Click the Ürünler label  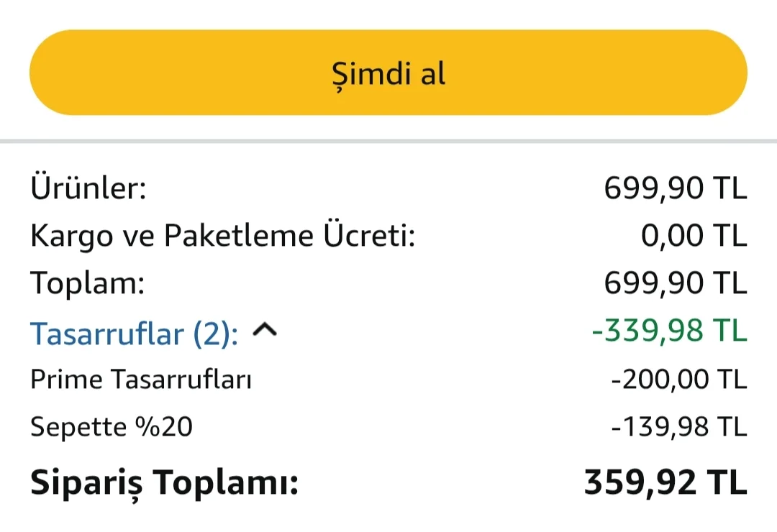point(88,189)
